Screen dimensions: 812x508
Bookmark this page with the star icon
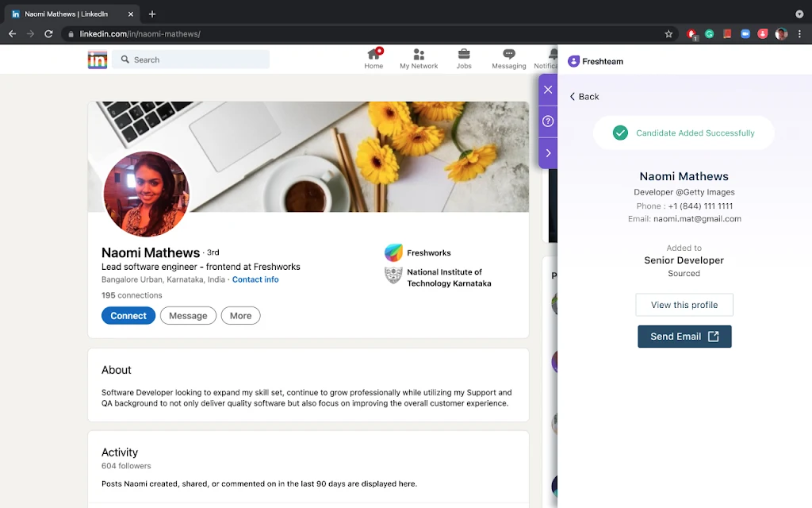(668, 33)
